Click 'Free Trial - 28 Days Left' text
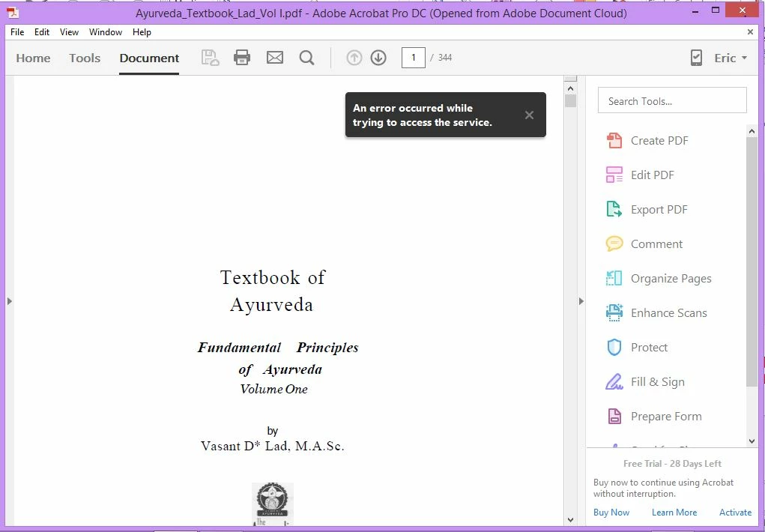Image resolution: width=765 pixels, height=532 pixels. point(672,464)
